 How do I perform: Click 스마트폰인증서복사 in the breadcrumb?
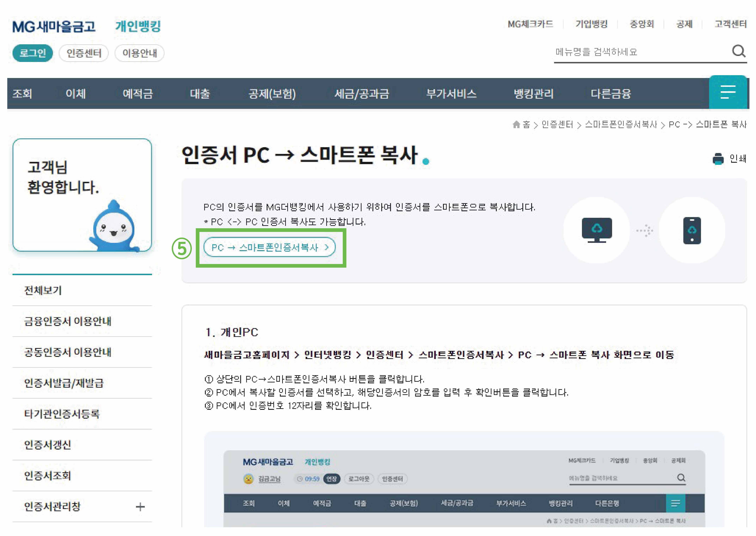click(621, 124)
